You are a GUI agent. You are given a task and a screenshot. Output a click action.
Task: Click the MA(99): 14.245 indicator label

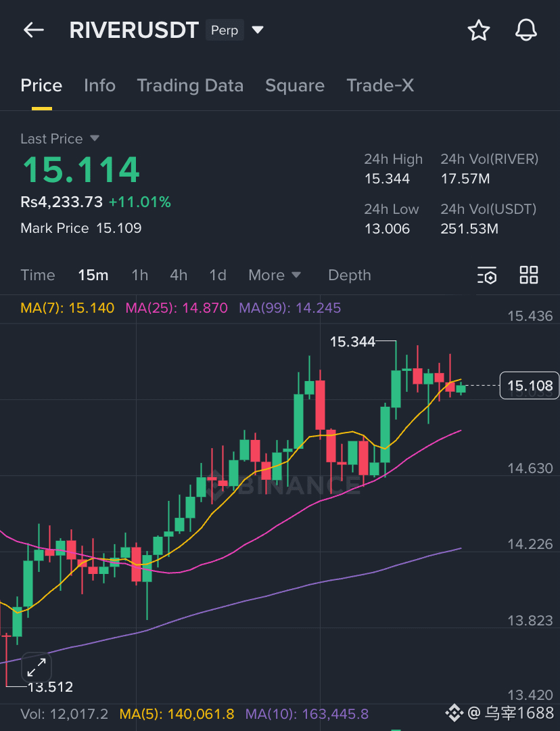pyautogui.click(x=289, y=308)
